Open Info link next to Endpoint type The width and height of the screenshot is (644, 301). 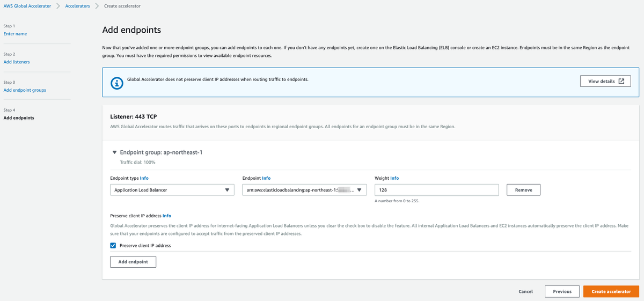[x=144, y=178]
